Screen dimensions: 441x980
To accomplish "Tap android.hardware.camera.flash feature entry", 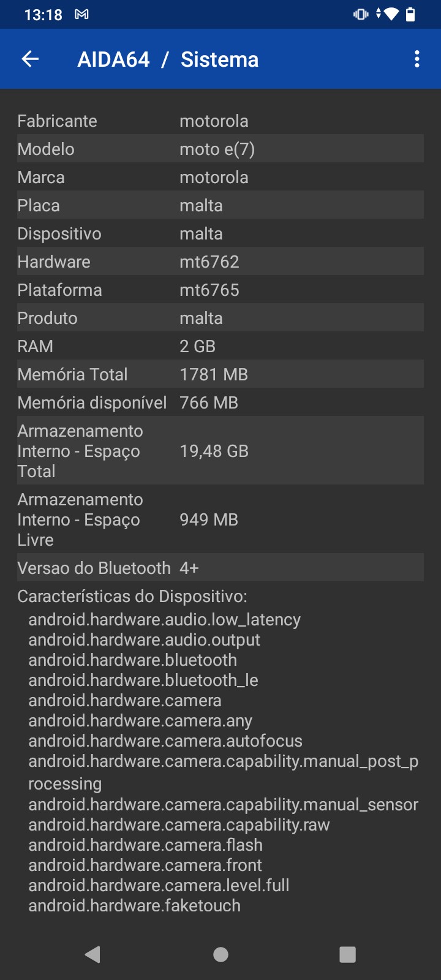I will coord(146,845).
